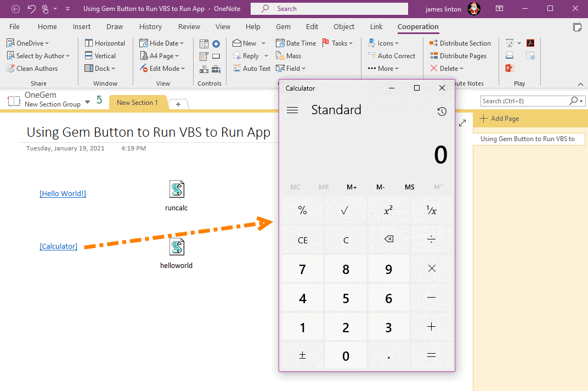Switch to the Insert ribbon tab
The height and width of the screenshot is (391, 588).
point(81,27)
